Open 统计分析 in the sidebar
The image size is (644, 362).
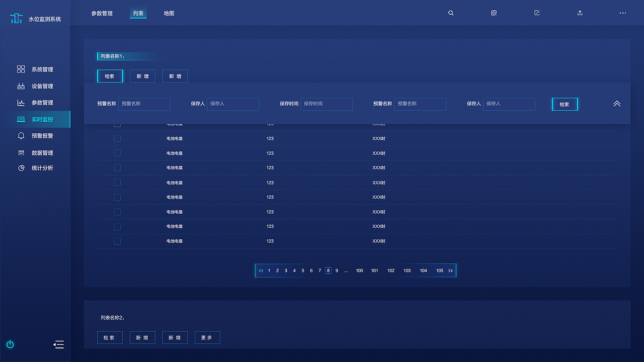point(42,168)
